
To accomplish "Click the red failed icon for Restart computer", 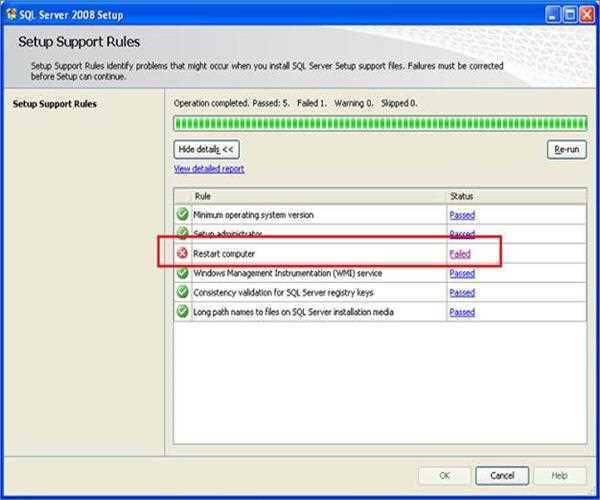I will (x=182, y=253).
